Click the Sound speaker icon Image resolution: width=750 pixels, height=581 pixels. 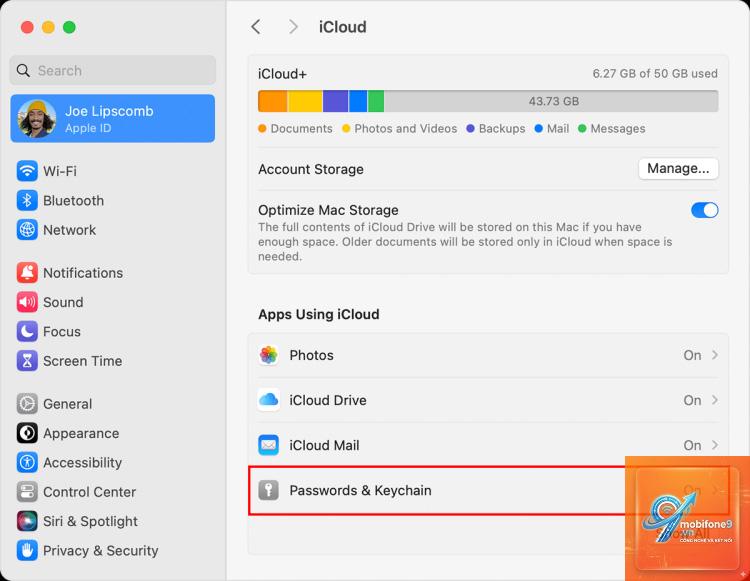pyautogui.click(x=27, y=302)
